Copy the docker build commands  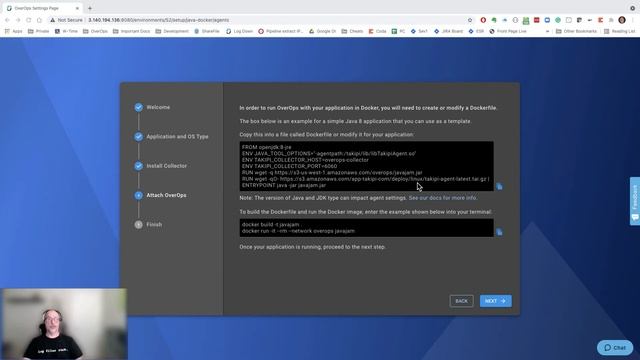tap(499, 232)
